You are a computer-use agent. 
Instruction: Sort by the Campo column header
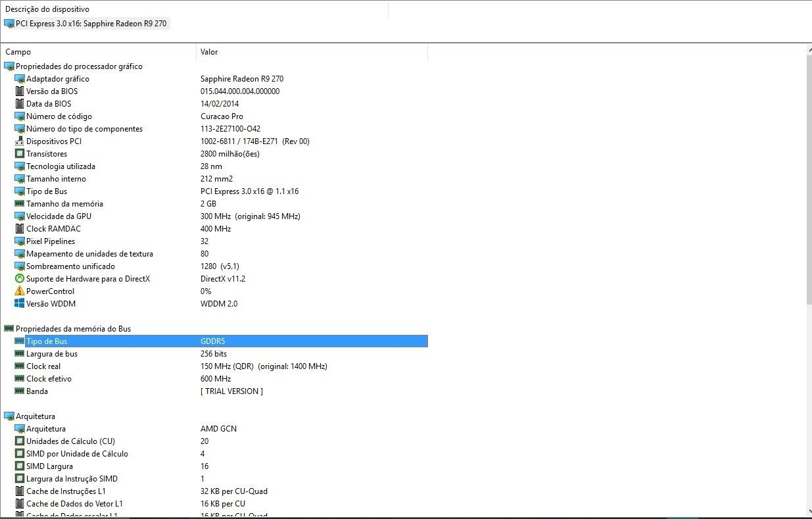coord(99,52)
